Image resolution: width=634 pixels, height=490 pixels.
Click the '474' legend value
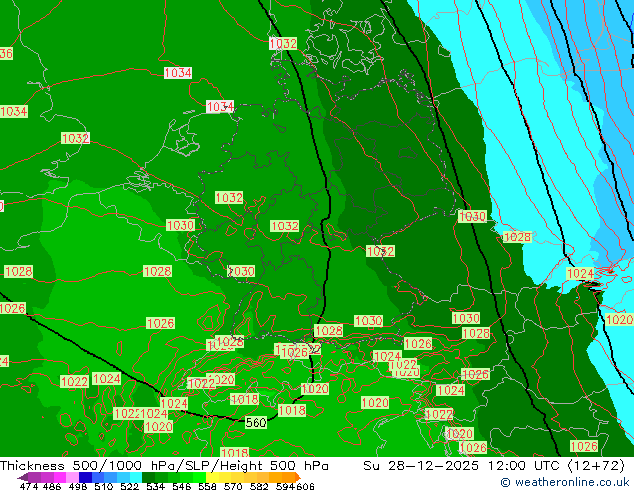click(x=29, y=486)
